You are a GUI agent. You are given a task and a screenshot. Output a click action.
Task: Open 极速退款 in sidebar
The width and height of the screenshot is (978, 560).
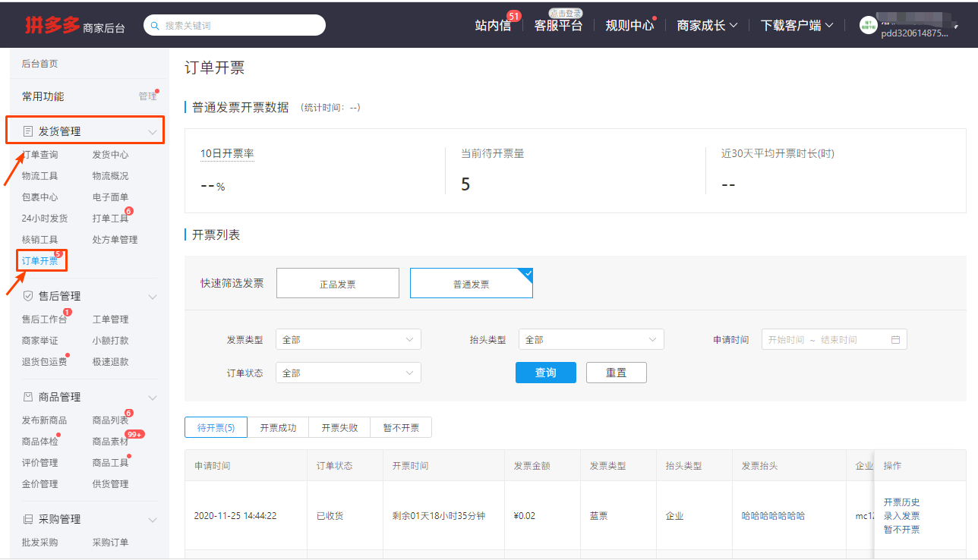click(111, 362)
